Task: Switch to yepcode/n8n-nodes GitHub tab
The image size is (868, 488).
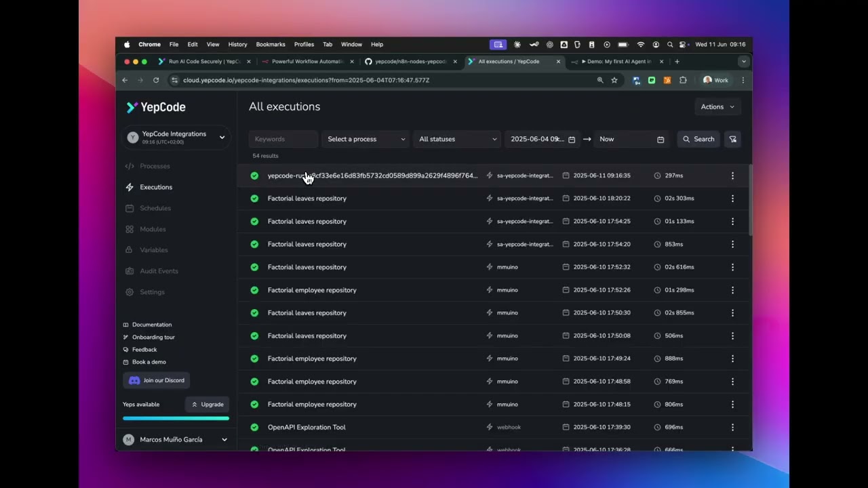Action: click(x=412, y=62)
